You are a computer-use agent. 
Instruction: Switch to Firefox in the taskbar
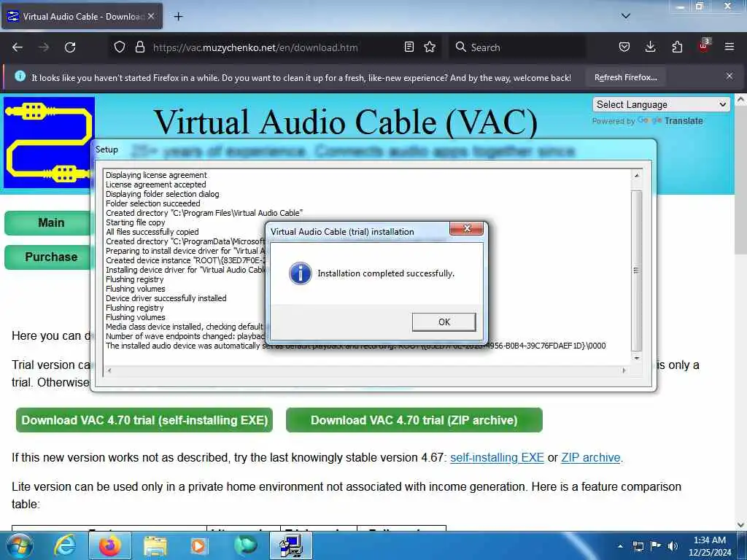point(109,545)
